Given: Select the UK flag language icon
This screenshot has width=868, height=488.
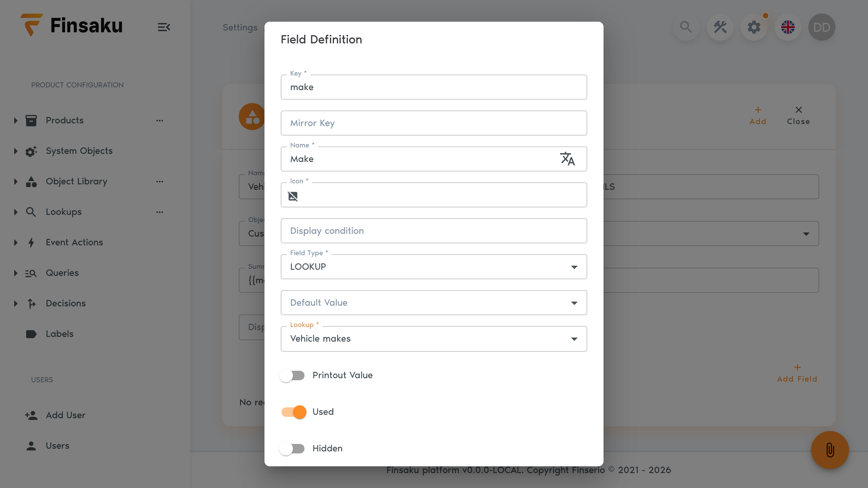Looking at the screenshot, I should (x=788, y=27).
